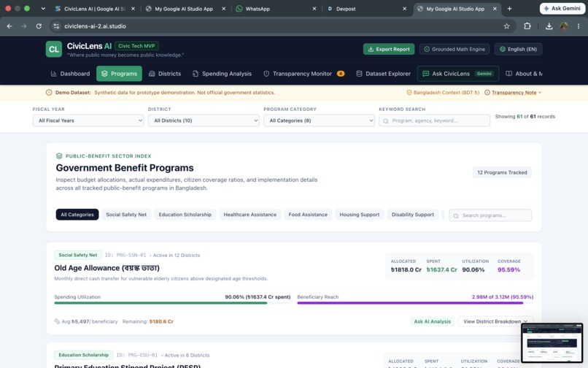Filter by Housing Support chip
This screenshot has width=588, height=368.
pos(359,215)
